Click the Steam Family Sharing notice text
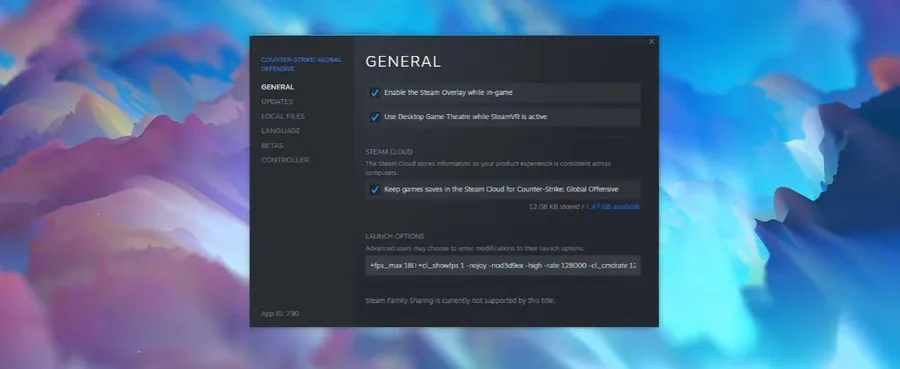Screen dimensions: 900x369 coord(460,300)
